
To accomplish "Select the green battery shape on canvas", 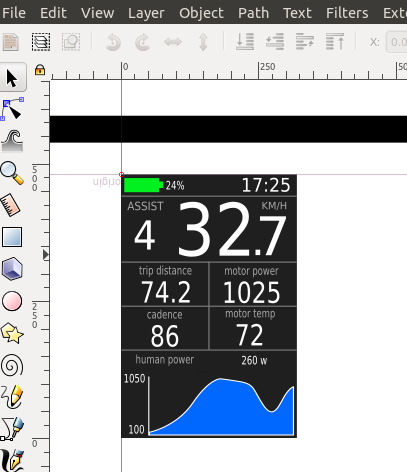I will pyautogui.click(x=143, y=185).
